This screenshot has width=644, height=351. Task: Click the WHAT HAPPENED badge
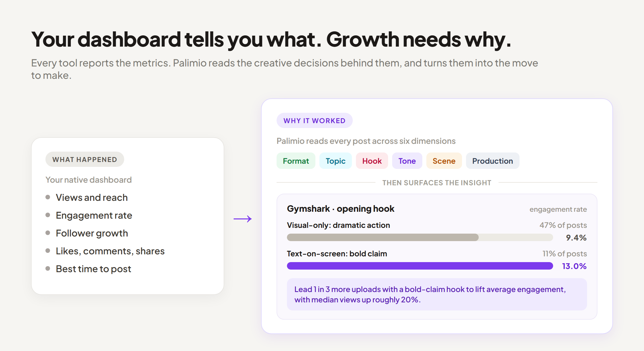[x=85, y=159]
